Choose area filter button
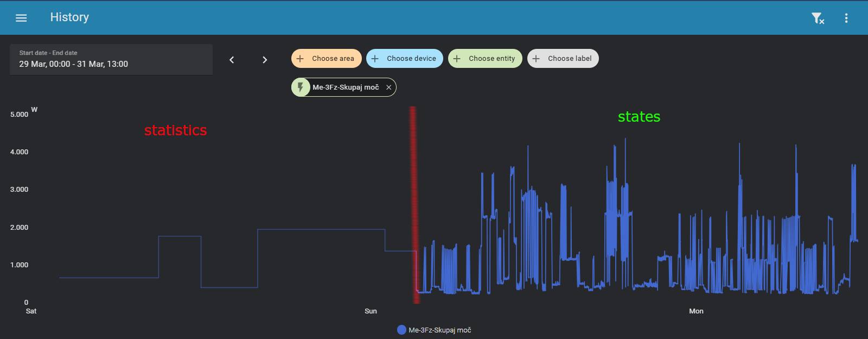Viewport: 868px width, 339px height. coord(327,59)
